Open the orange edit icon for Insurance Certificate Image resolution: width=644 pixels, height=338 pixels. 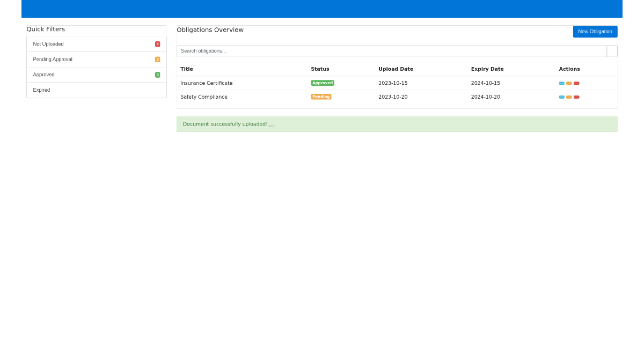569,83
